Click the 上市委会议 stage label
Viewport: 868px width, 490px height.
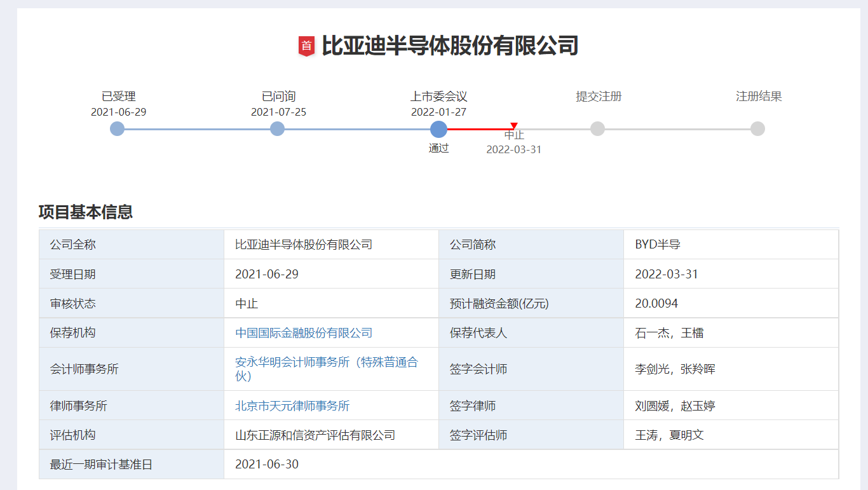[439, 97]
